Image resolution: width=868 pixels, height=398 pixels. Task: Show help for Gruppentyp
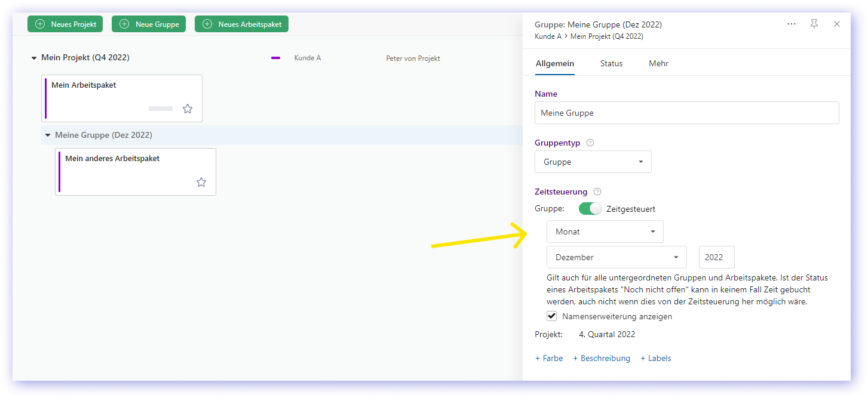click(590, 143)
